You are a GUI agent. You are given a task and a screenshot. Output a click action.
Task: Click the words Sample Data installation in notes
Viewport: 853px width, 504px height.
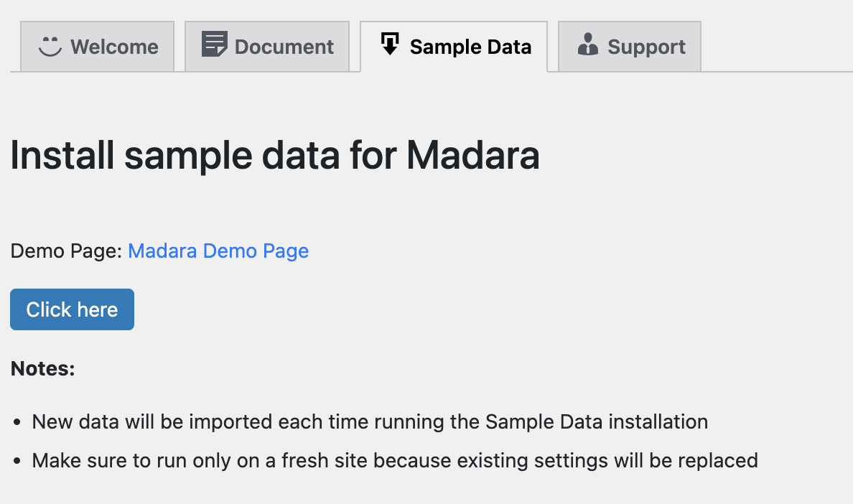pos(596,422)
